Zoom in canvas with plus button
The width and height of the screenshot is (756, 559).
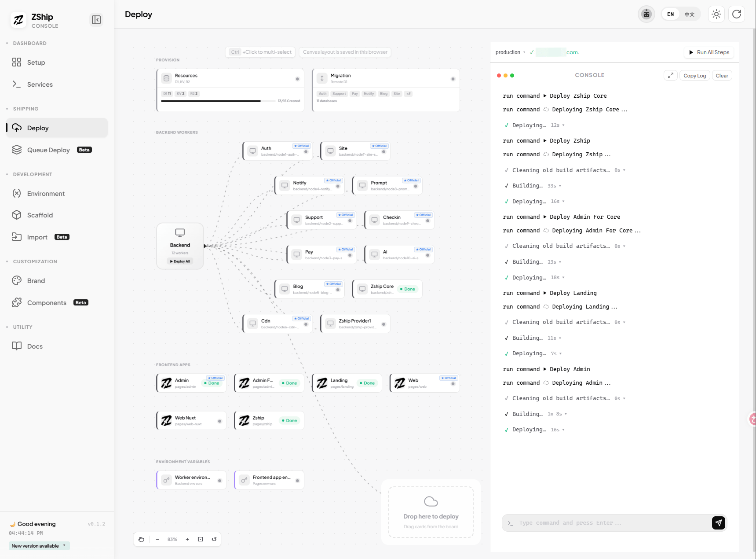pos(187,539)
